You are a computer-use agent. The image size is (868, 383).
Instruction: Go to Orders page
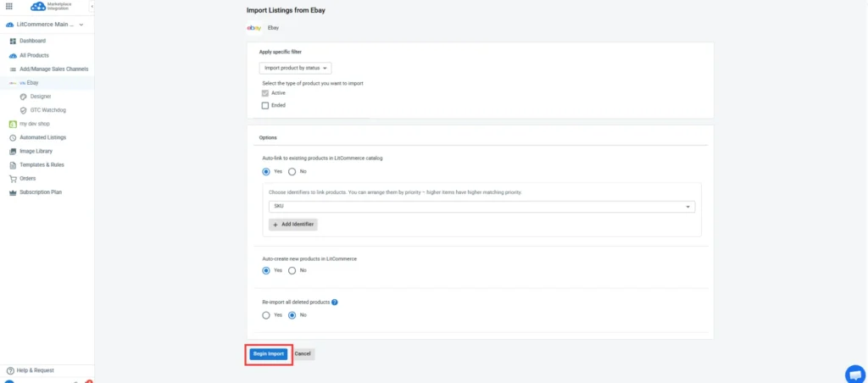pyautogui.click(x=28, y=179)
